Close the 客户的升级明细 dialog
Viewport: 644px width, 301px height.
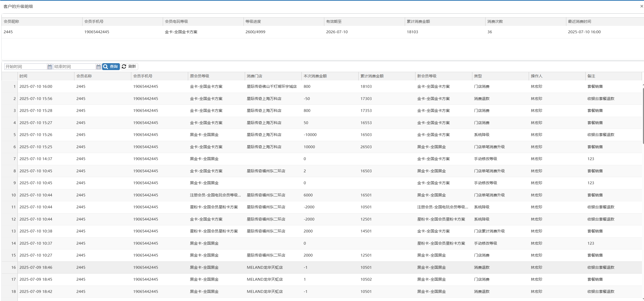[x=641, y=6]
